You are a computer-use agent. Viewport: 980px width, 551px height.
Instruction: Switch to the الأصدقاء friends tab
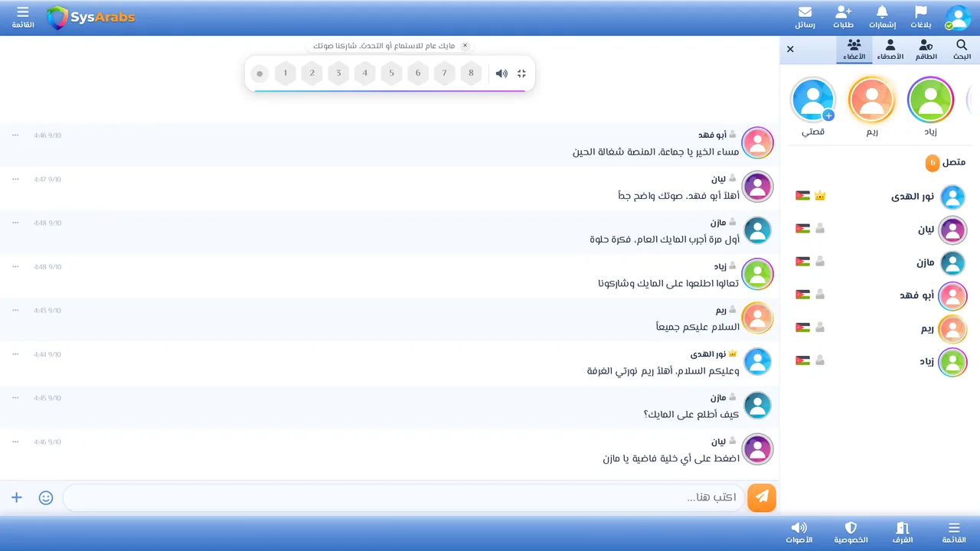click(x=890, y=50)
